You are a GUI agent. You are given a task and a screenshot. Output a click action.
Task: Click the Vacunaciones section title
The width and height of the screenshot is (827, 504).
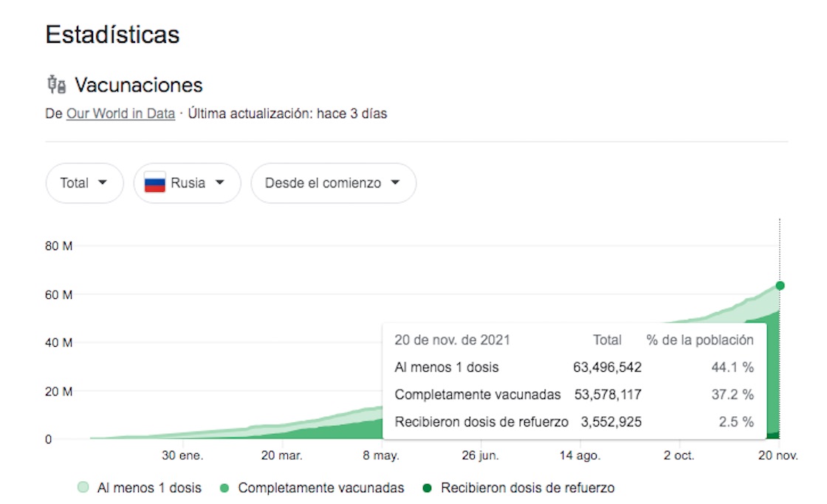click(139, 85)
